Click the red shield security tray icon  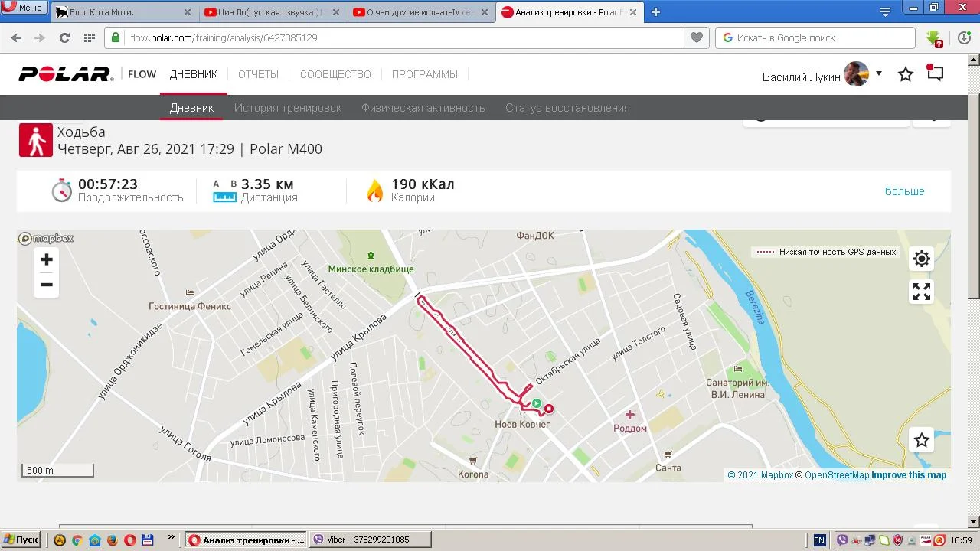pyautogui.click(x=898, y=540)
